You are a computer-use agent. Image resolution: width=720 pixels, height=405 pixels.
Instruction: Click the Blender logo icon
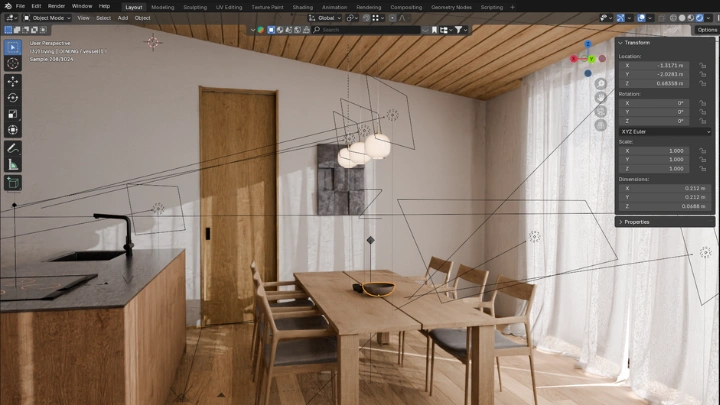coord(8,6)
